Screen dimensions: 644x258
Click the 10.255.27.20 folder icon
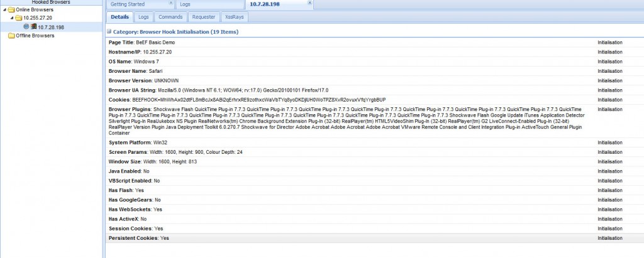[x=18, y=18]
